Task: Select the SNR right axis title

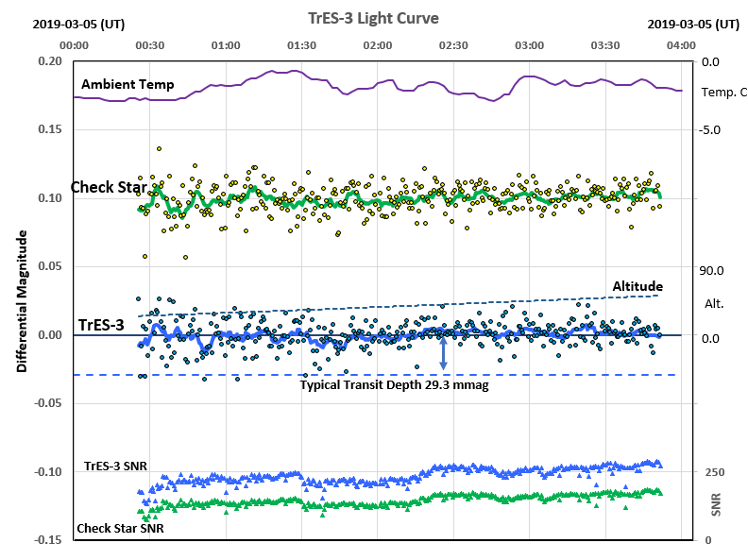Action: click(x=715, y=504)
